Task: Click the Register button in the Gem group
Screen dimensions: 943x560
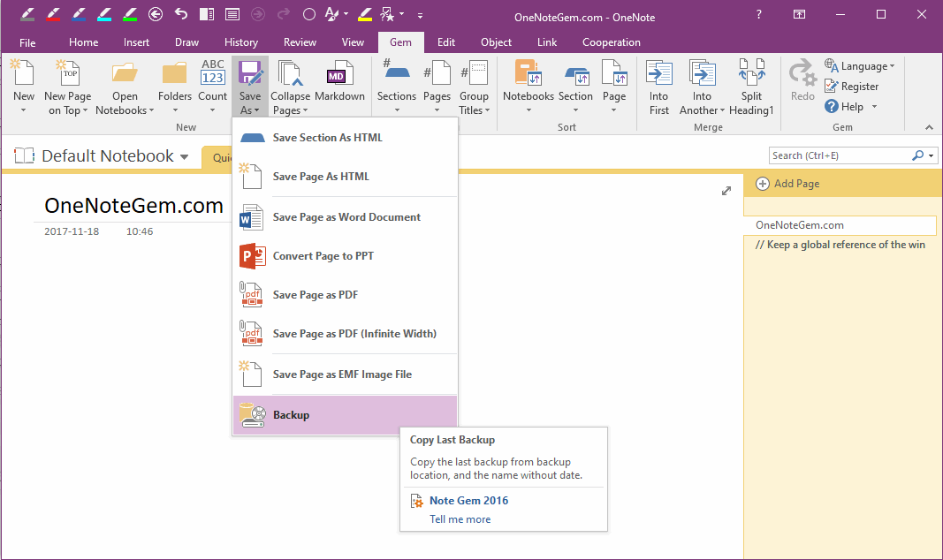Action: click(x=852, y=87)
